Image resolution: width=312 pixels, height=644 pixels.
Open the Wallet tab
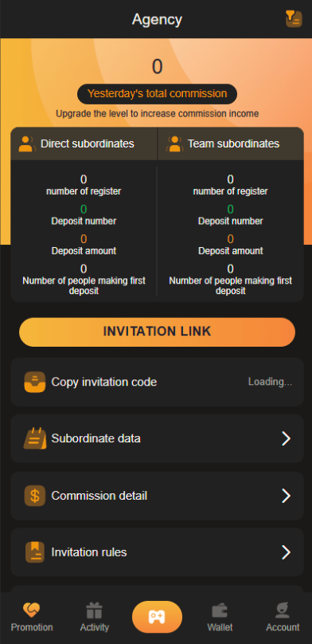(x=220, y=618)
